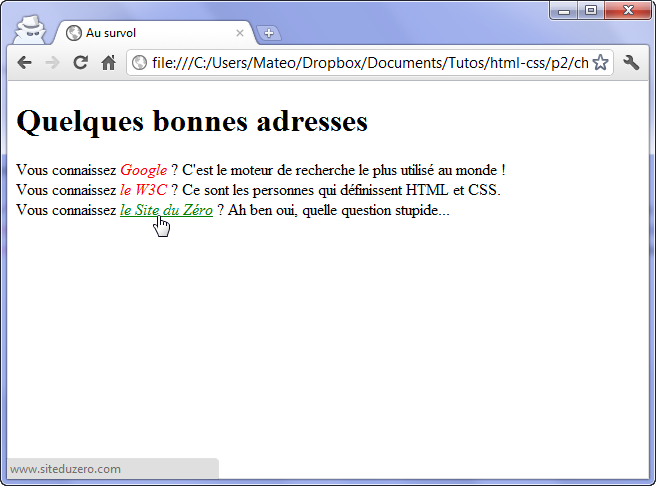656x486 pixels.
Task: Click the globe icon in the address bar
Action: pyautogui.click(x=139, y=63)
